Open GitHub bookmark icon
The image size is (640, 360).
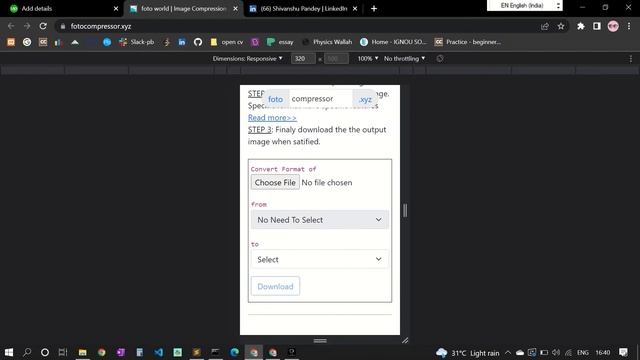[198, 42]
